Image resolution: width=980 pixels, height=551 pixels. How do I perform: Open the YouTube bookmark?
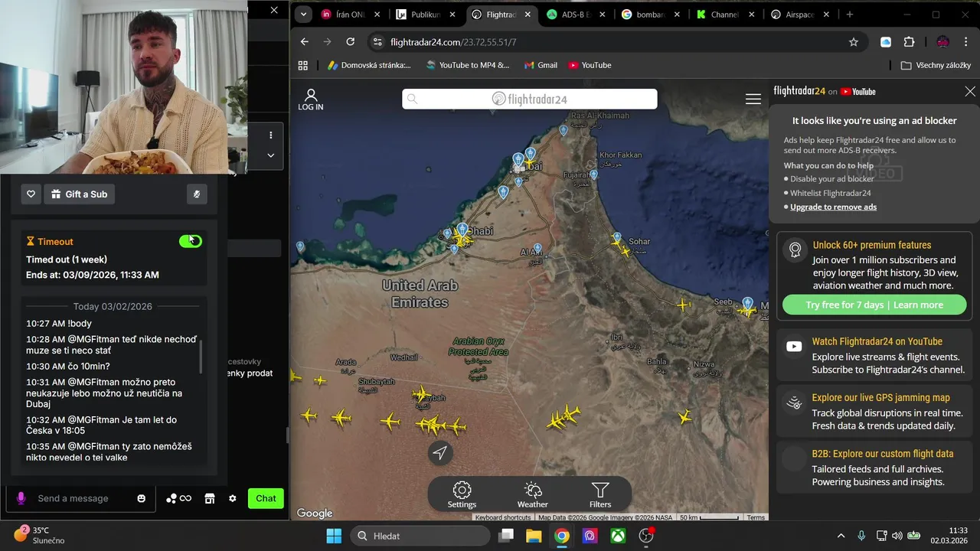click(590, 65)
